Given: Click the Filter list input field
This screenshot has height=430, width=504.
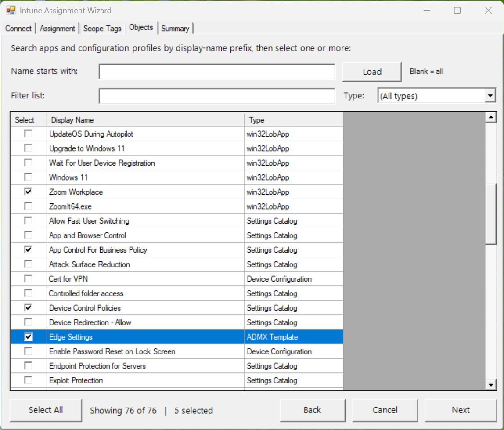Looking at the screenshot, I should tap(217, 96).
